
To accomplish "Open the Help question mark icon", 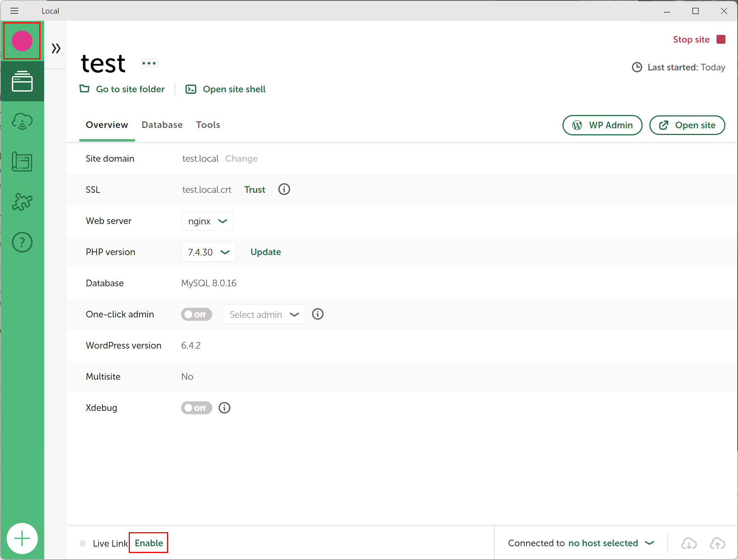I will [22, 242].
